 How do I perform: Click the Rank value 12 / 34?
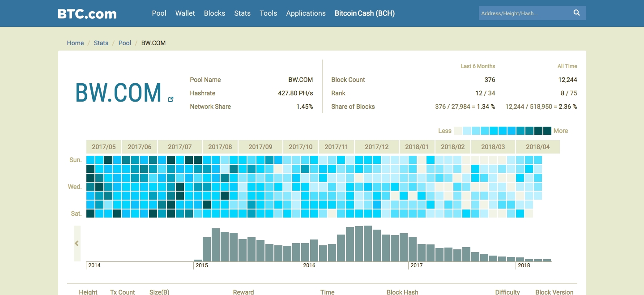click(485, 93)
